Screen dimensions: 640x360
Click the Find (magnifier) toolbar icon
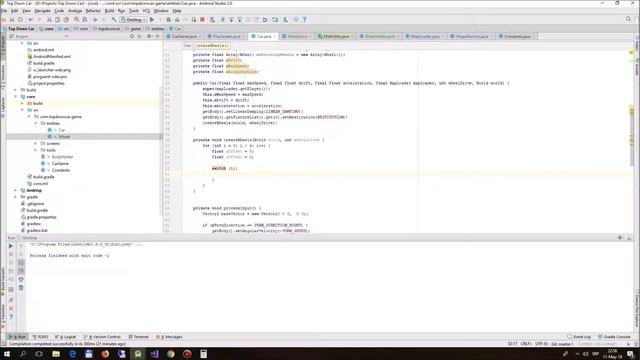click(76, 20)
